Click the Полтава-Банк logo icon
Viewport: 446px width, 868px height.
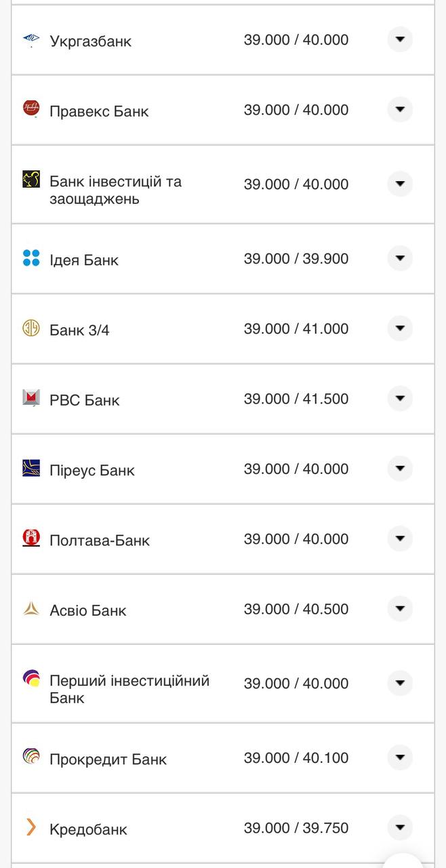pyautogui.click(x=31, y=538)
